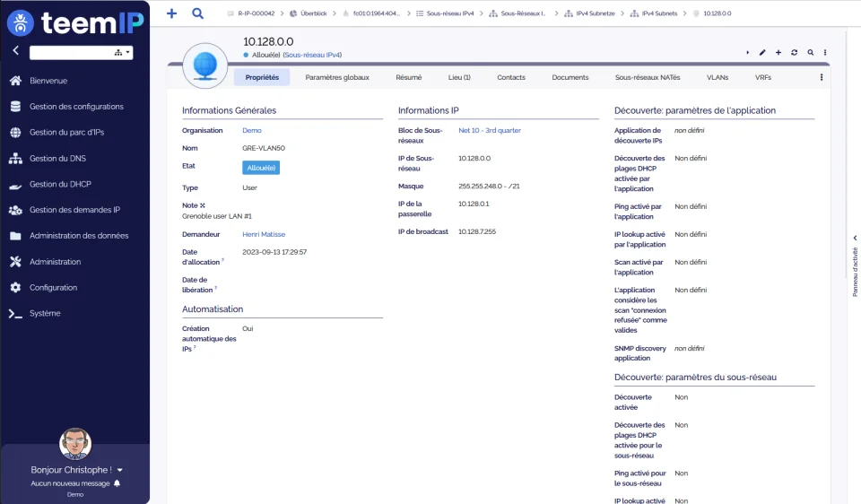Open Administration des données menu
This screenshot has width=861, height=504.
(x=79, y=236)
